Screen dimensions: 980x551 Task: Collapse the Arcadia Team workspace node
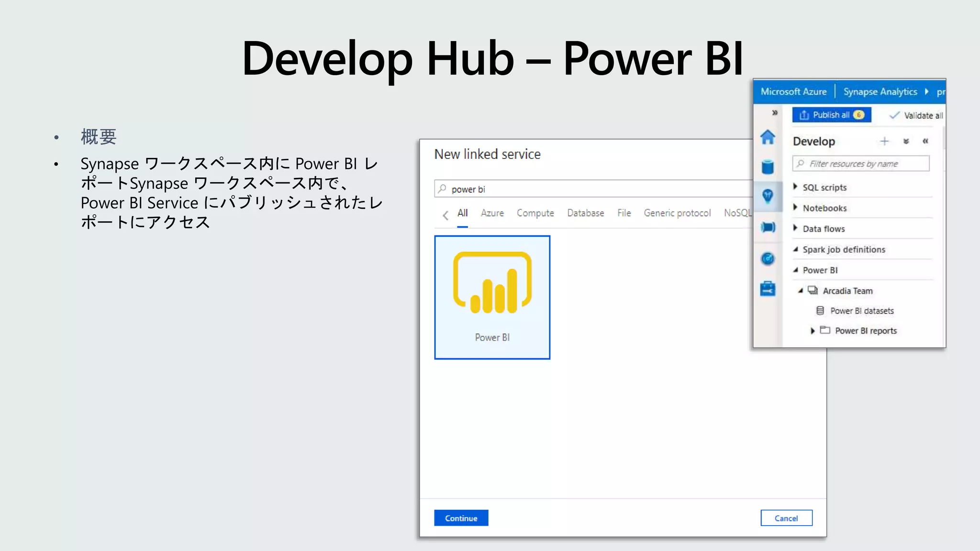800,291
